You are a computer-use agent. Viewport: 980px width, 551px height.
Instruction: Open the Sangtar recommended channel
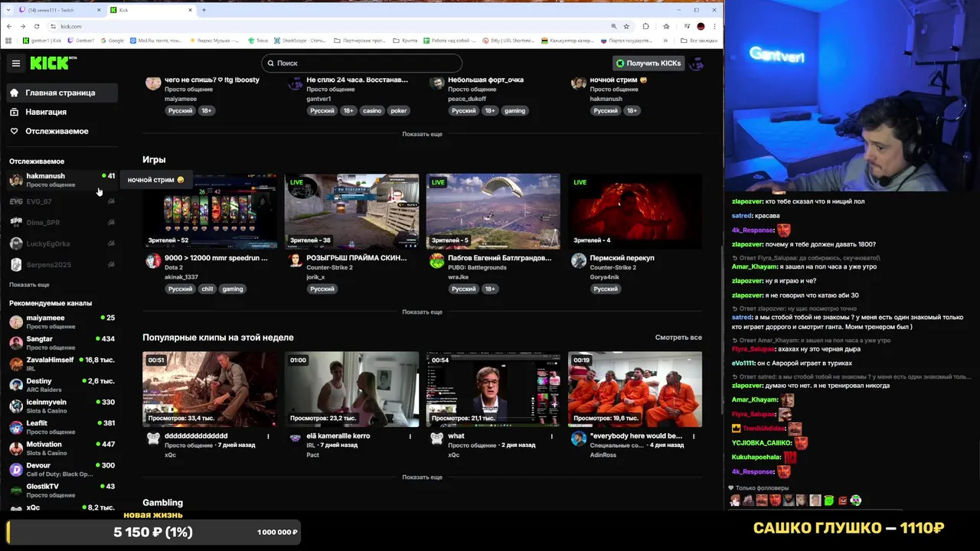click(x=61, y=343)
